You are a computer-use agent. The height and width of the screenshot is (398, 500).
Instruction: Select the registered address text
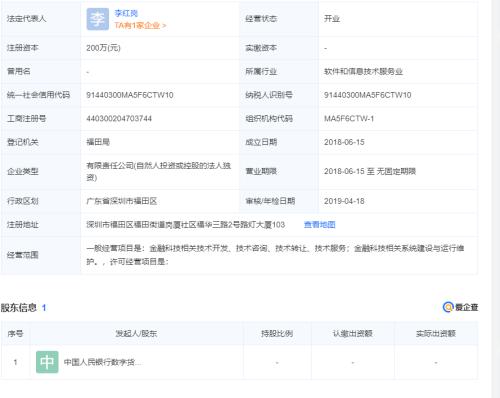click(186, 225)
